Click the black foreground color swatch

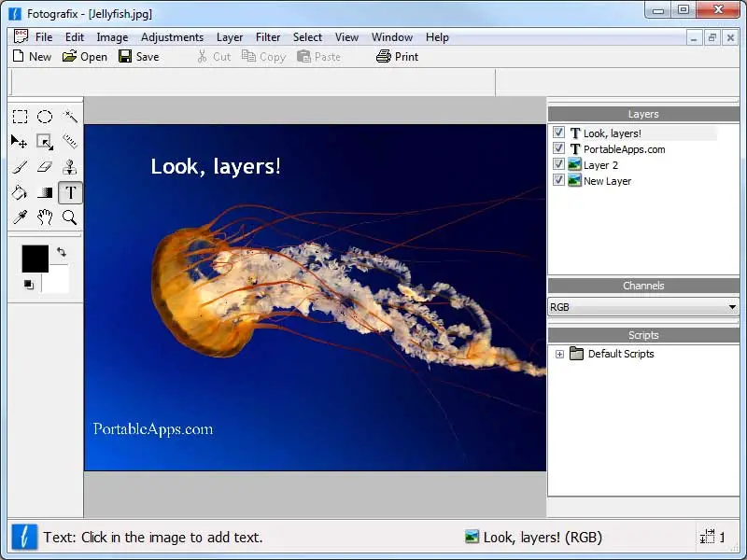click(35, 259)
